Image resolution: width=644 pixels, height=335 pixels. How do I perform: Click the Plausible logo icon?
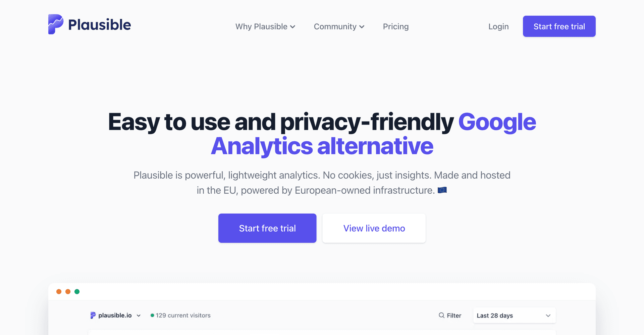tap(55, 24)
